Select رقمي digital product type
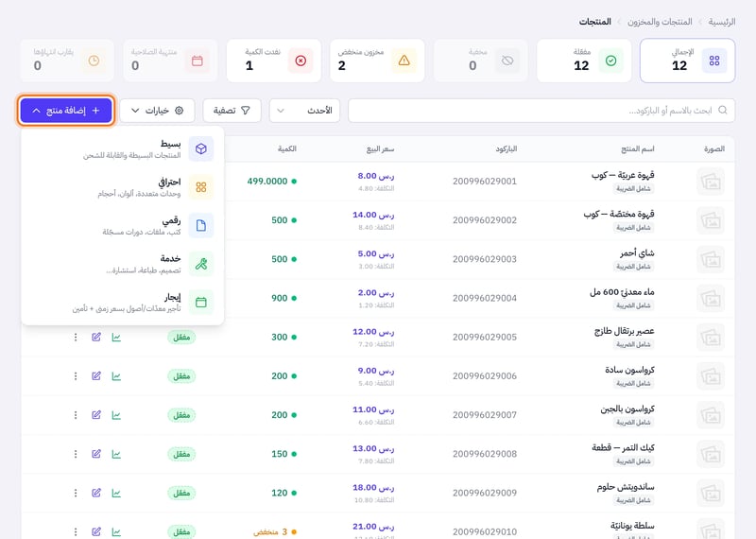The image size is (756, 539). coord(123,225)
